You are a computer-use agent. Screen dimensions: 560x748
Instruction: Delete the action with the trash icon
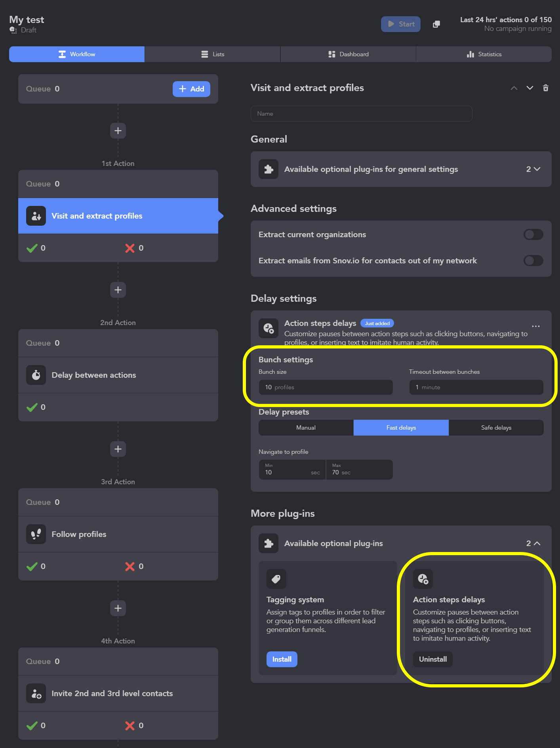point(545,88)
